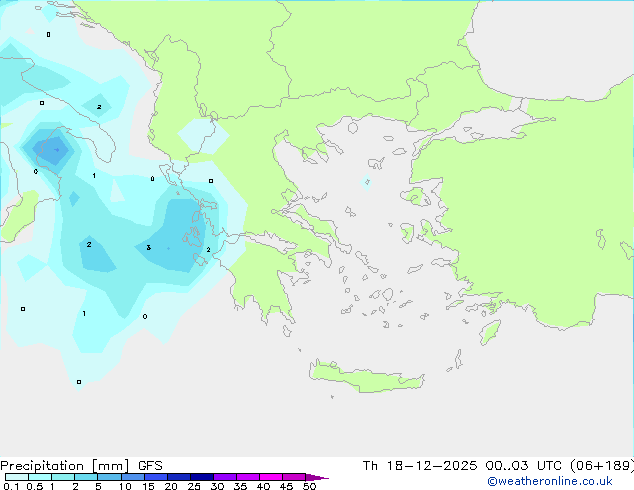Click the '3' precipitation value near Kefalonia
The image size is (634, 490).
pos(148,247)
